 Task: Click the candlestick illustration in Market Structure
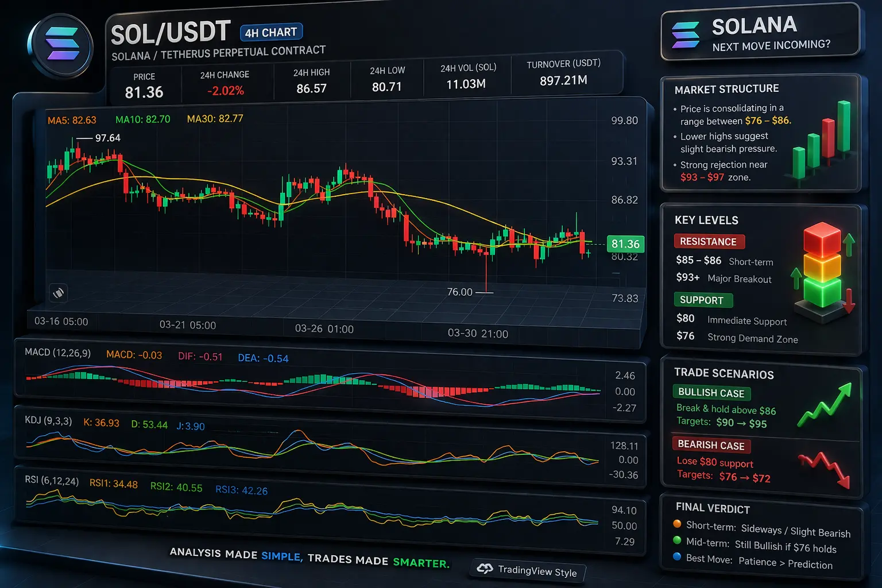(822, 141)
